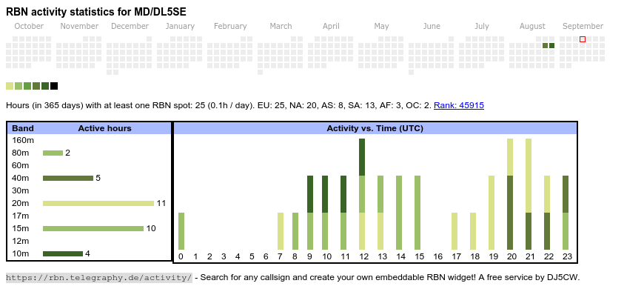Click the activity bar at hour 0
This screenshot has height=289, width=644.
181,231
